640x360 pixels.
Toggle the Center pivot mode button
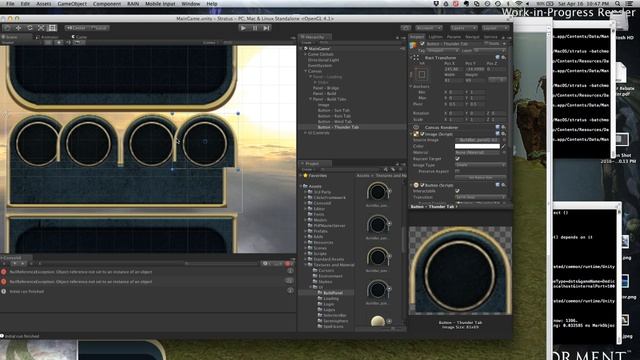click(76, 28)
